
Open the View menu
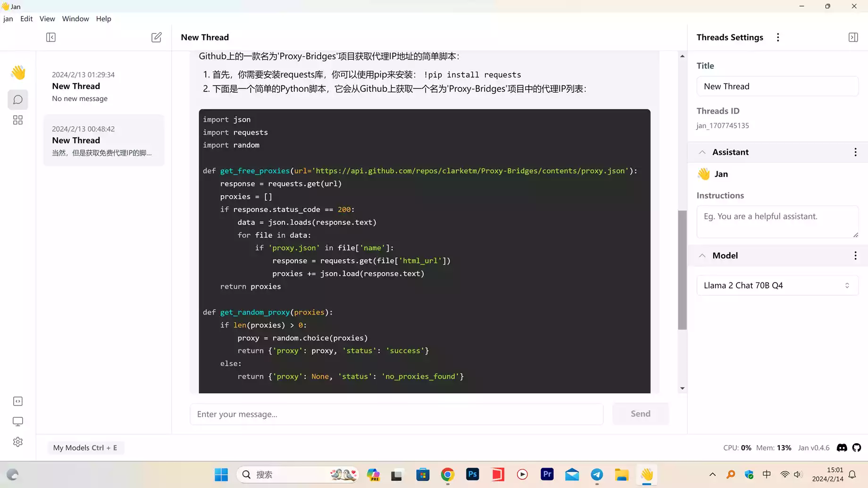pyautogui.click(x=47, y=19)
